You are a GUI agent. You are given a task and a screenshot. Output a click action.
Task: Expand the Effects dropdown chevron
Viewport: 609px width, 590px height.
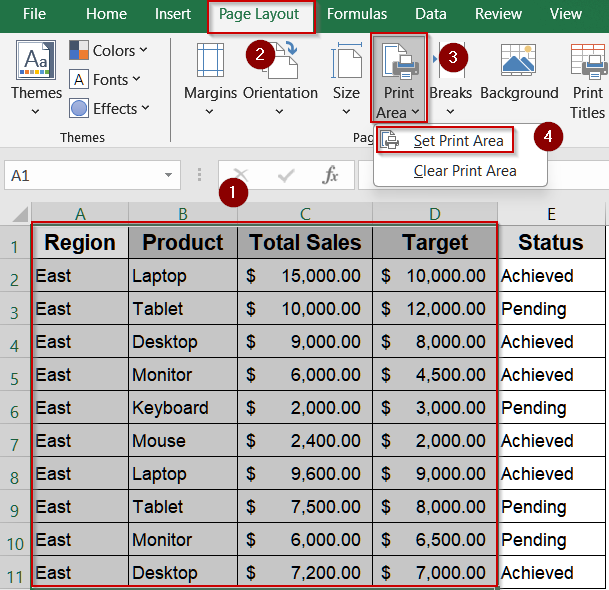[x=145, y=108]
